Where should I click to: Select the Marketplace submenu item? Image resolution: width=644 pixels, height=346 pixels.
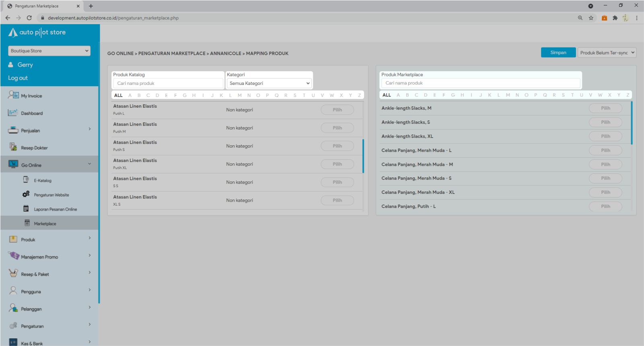(x=45, y=224)
